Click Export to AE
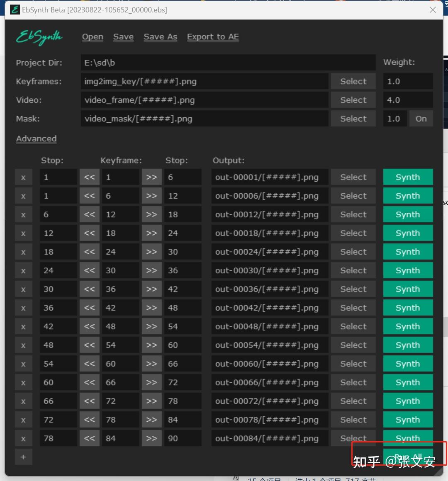Screen dimensions: 448x481 213,36
